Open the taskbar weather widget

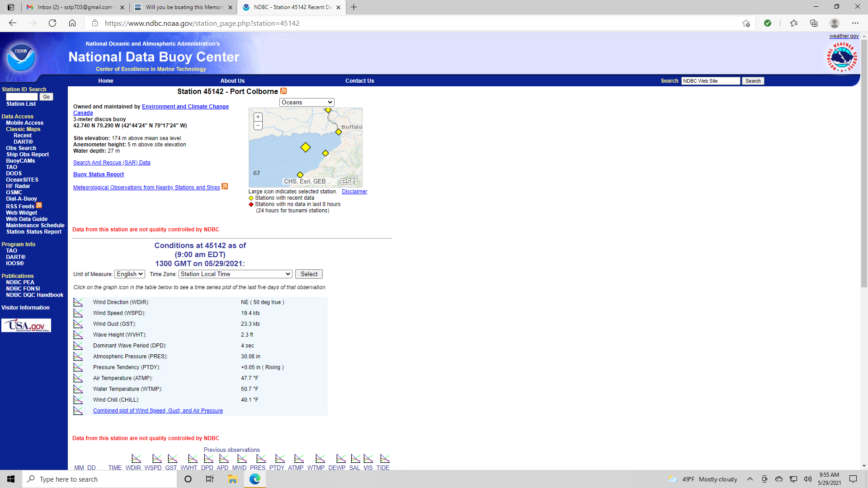(x=703, y=479)
